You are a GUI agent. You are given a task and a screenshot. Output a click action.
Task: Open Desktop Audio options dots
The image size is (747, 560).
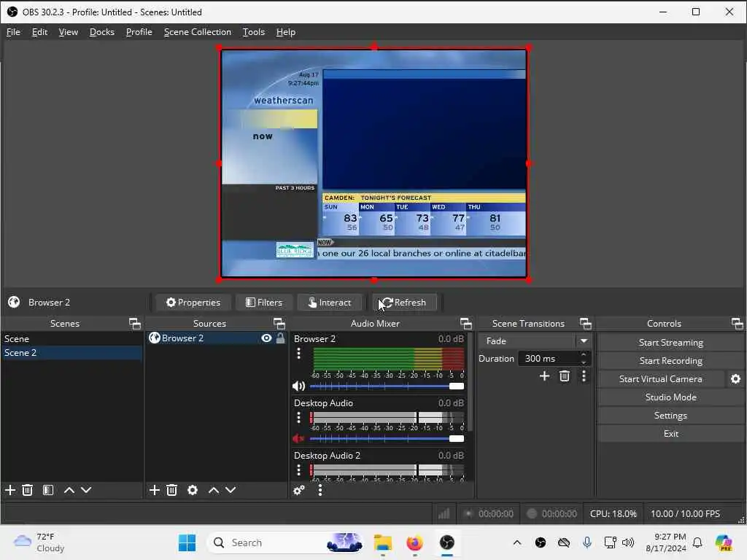coord(298,418)
